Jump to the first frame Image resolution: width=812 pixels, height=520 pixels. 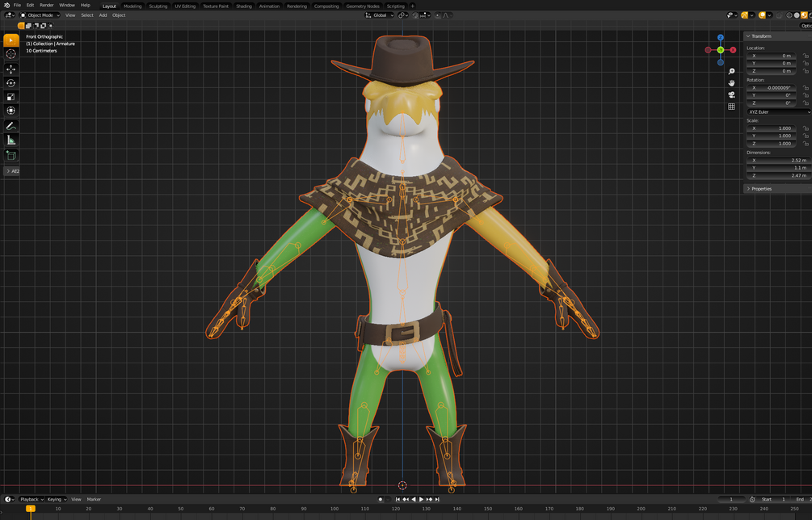point(398,499)
